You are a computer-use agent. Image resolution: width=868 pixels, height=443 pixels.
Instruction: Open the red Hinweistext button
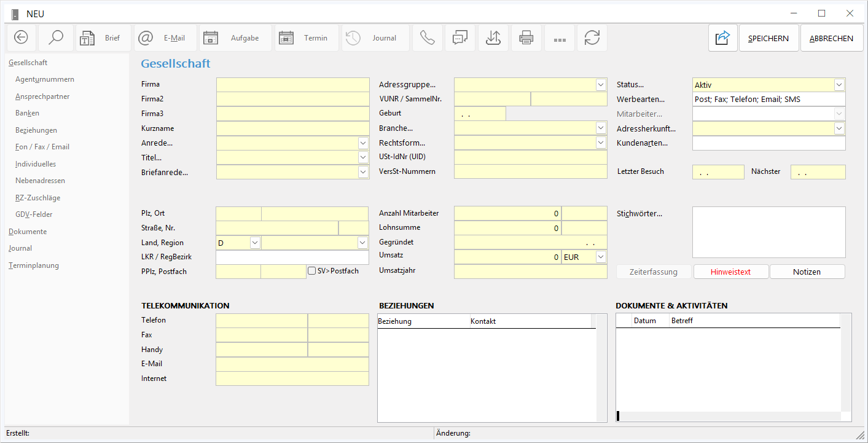730,272
